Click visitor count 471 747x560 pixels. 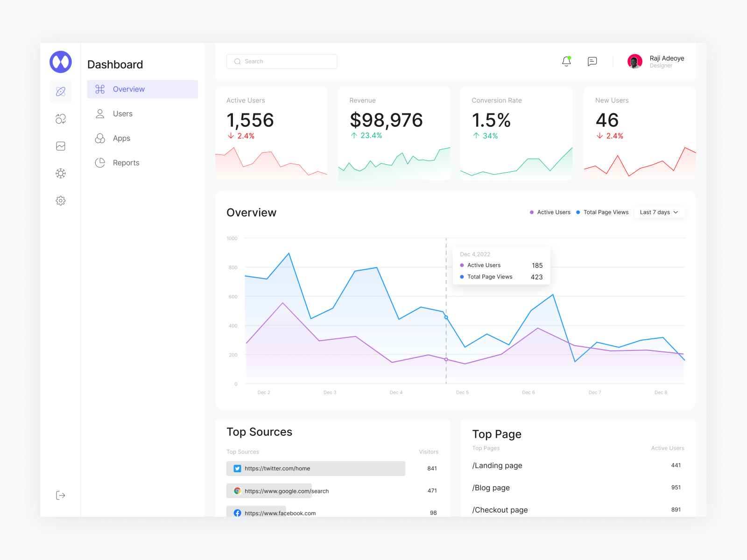(x=432, y=491)
